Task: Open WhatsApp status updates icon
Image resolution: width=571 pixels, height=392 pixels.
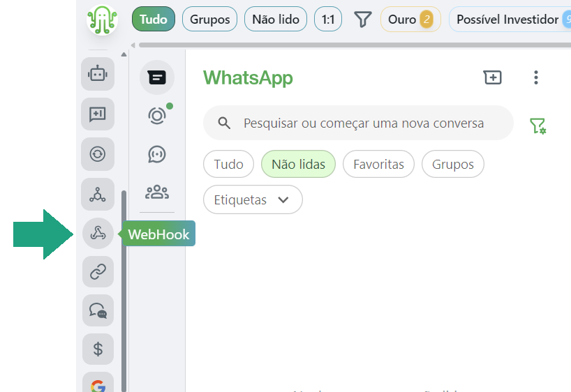Action: (157, 116)
